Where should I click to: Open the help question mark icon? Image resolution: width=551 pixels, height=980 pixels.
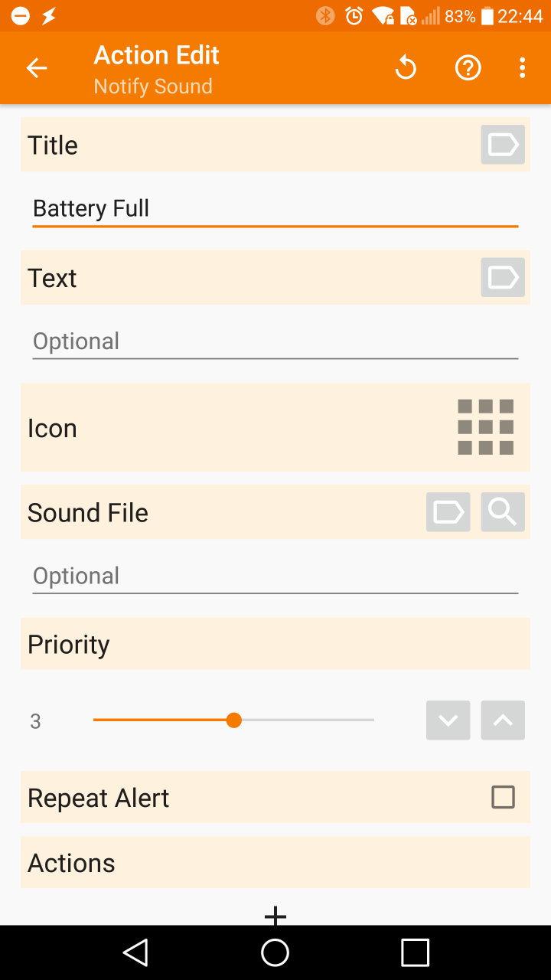pos(468,68)
